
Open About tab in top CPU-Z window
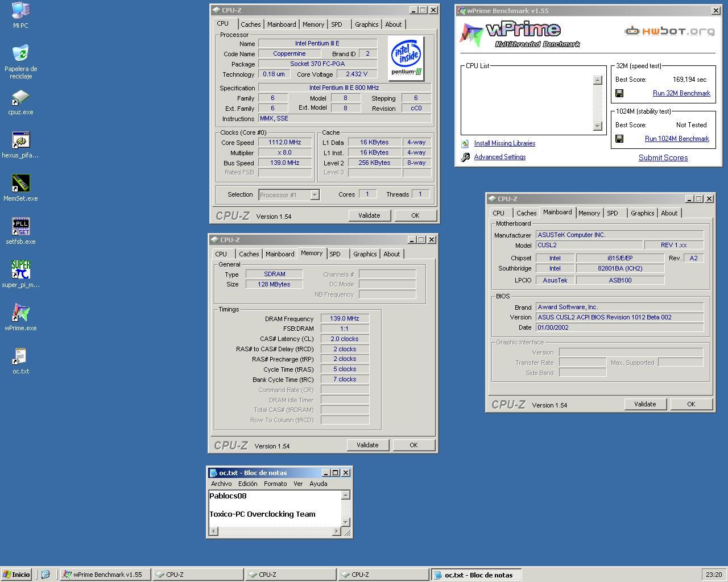pyautogui.click(x=393, y=24)
